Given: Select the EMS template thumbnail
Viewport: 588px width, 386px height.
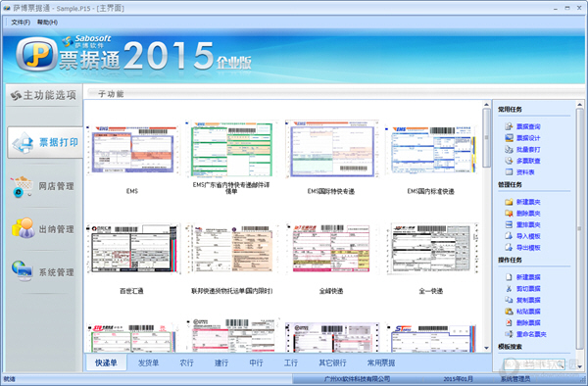Looking at the screenshot, I should [x=132, y=150].
